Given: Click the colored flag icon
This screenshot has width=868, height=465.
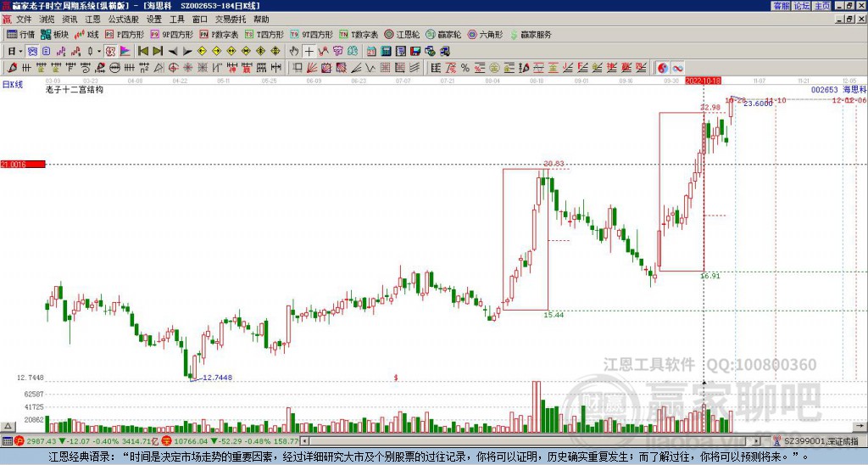Looking at the screenshot, I should [125, 52].
